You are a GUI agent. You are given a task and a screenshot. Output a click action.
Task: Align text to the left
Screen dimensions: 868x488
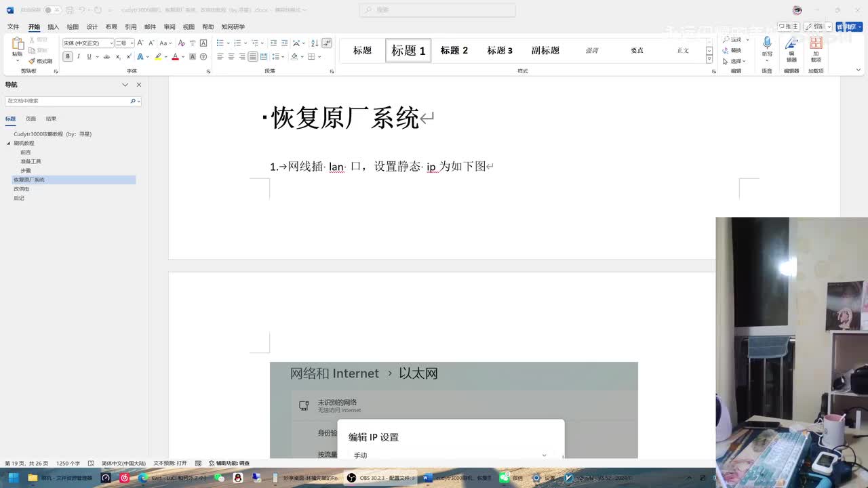point(220,57)
